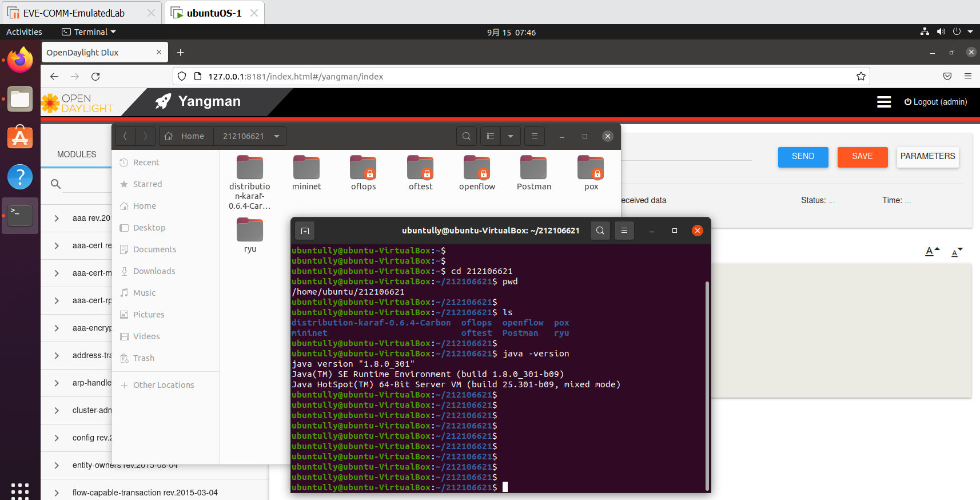Show applications grid in the dock
The height and width of the screenshot is (500, 980).
20,491
